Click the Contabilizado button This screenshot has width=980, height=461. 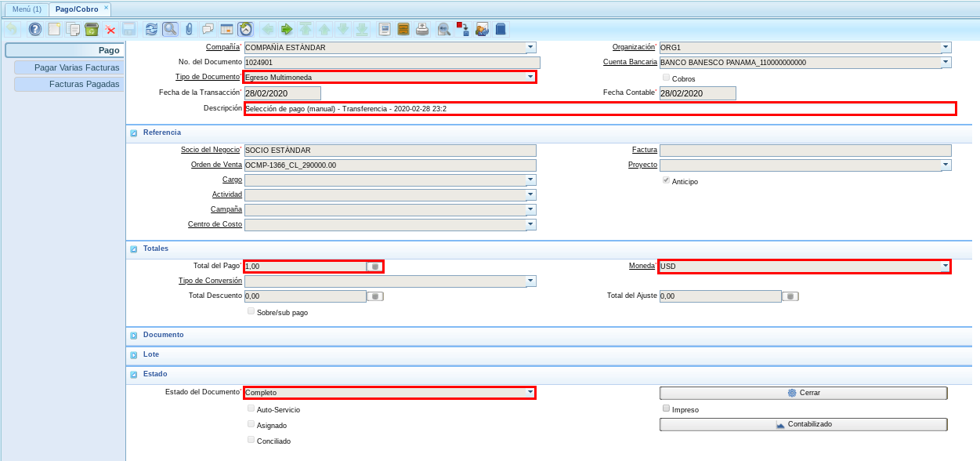point(804,424)
